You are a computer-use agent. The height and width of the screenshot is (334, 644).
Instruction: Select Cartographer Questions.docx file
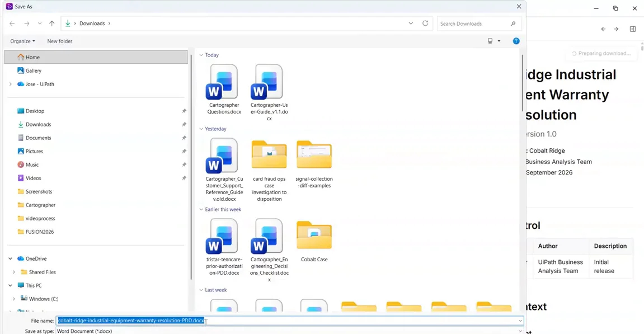pos(224,90)
